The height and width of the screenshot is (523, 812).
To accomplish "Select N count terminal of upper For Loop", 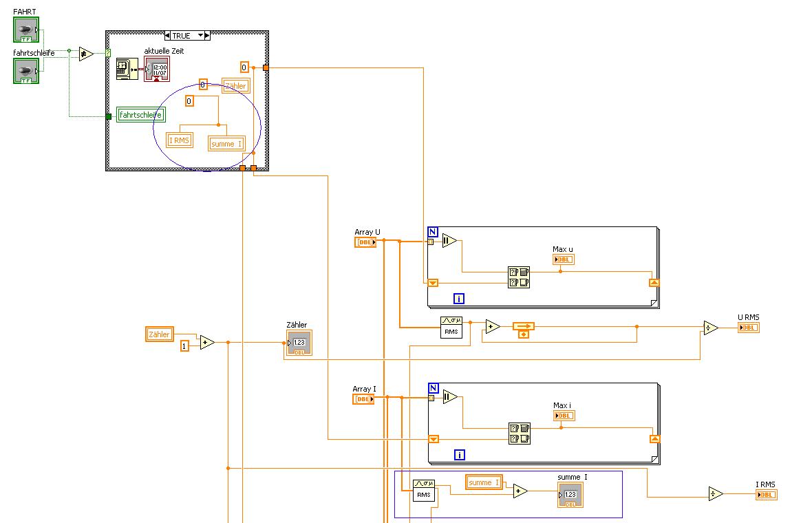I will pyautogui.click(x=433, y=232).
